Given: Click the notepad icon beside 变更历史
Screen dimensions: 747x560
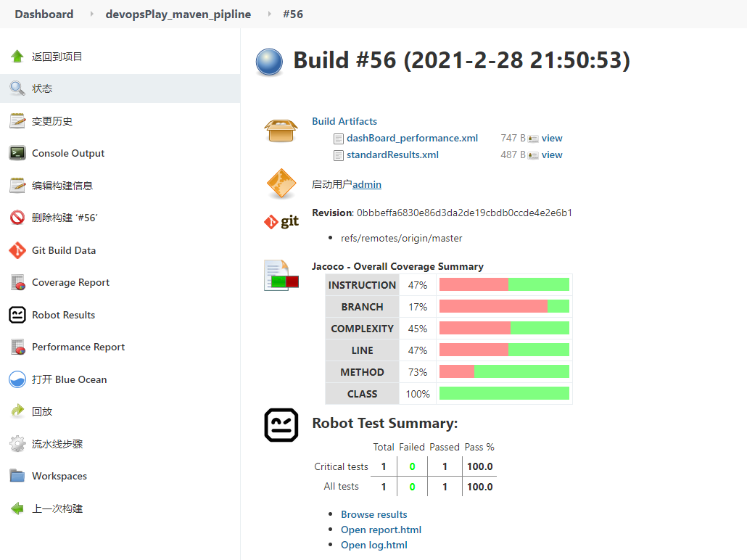Looking at the screenshot, I should tap(17, 121).
